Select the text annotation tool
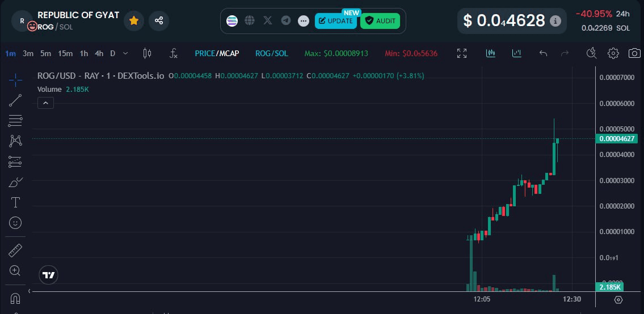Viewport: 644px width, 314px height. click(15, 202)
